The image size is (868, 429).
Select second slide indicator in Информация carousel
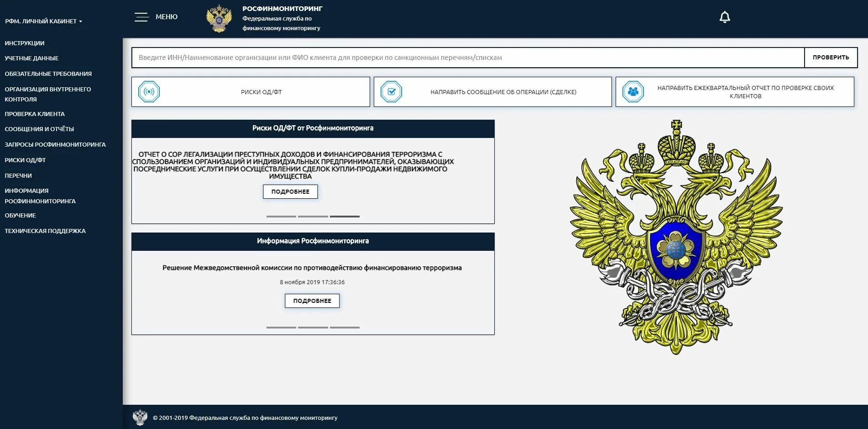pos(313,327)
